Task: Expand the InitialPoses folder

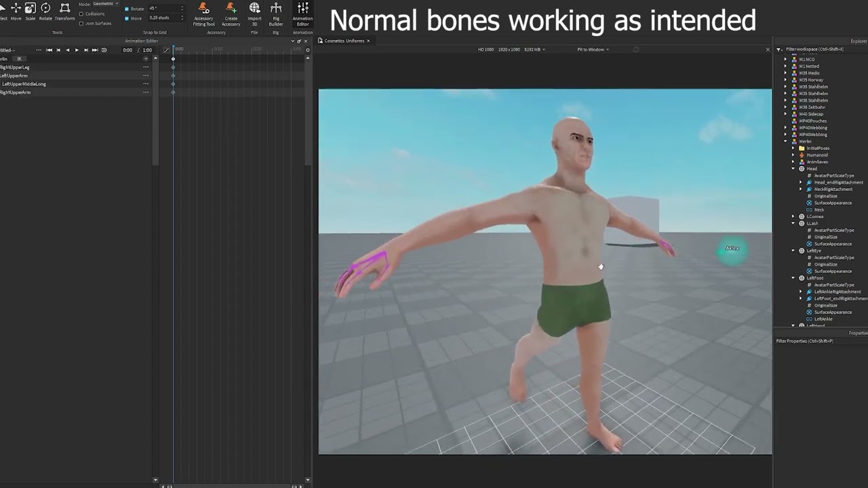Action: [x=793, y=148]
